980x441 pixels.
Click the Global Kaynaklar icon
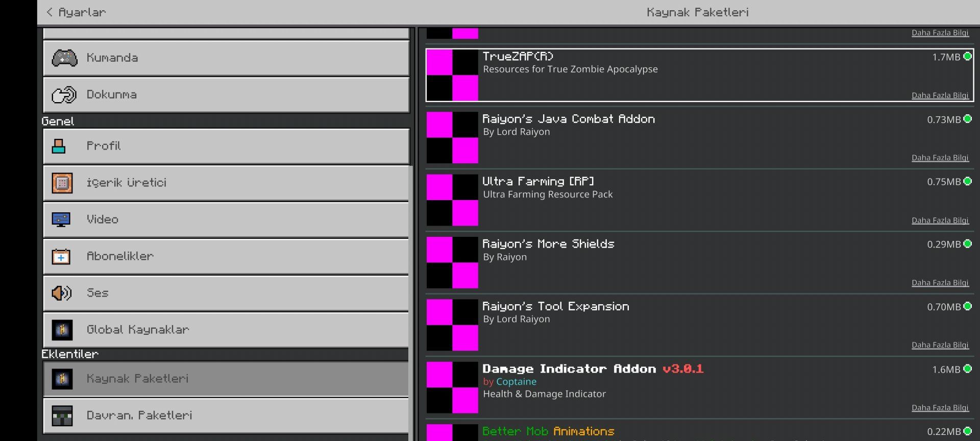pos(62,330)
